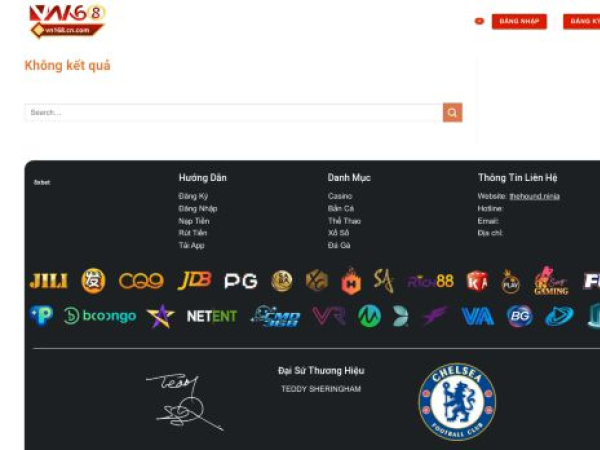Image resolution: width=600 pixels, height=450 pixels.
Task: Click the Search input field
Action: pos(234,112)
